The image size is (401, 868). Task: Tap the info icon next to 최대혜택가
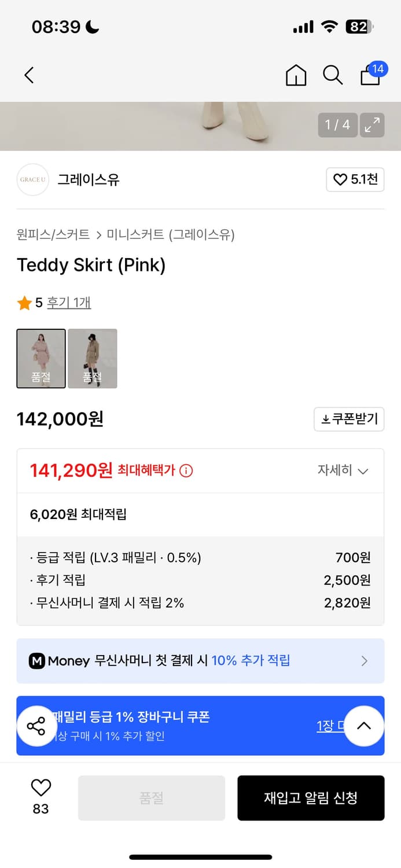click(186, 470)
